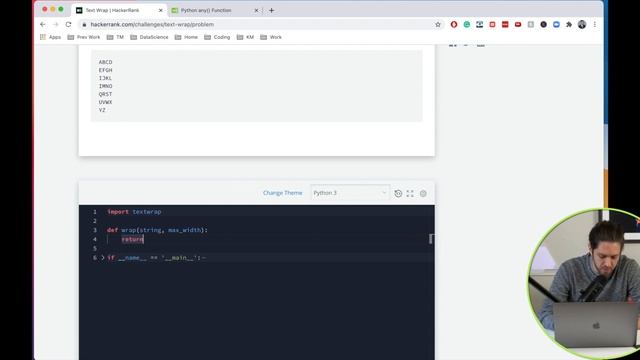Open the Extensions puzzle-piece menu
The width and height of the screenshot is (640, 360).
[569, 24]
